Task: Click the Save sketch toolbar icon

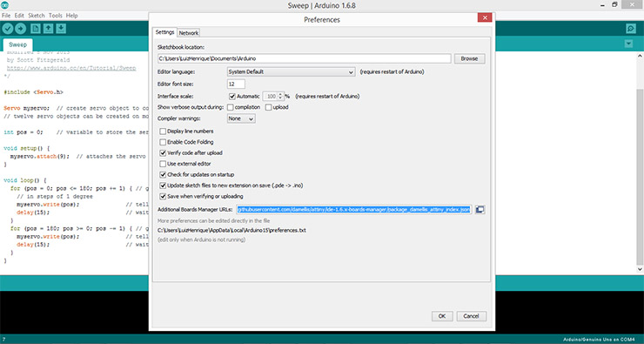Action: [61, 29]
